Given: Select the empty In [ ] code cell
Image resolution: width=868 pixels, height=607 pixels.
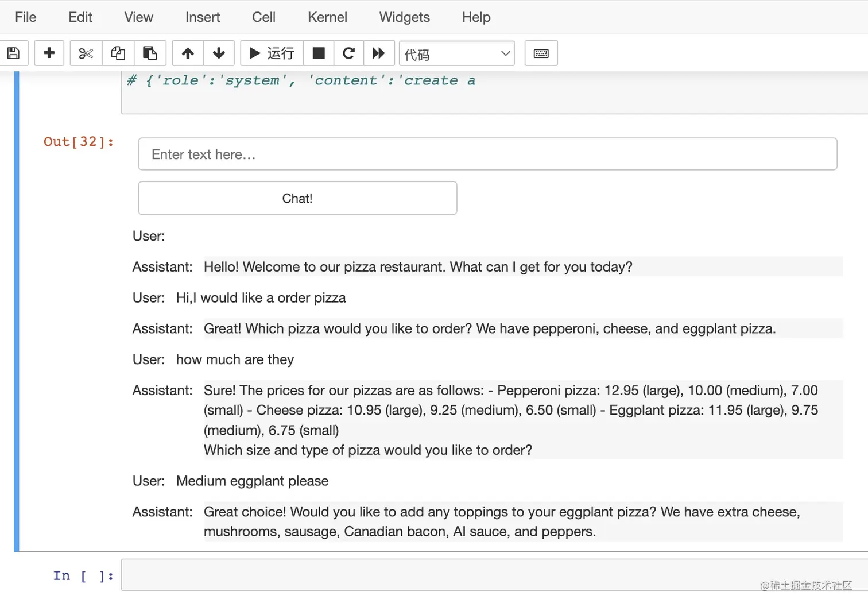Looking at the screenshot, I should pyautogui.click(x=494, y=575).
